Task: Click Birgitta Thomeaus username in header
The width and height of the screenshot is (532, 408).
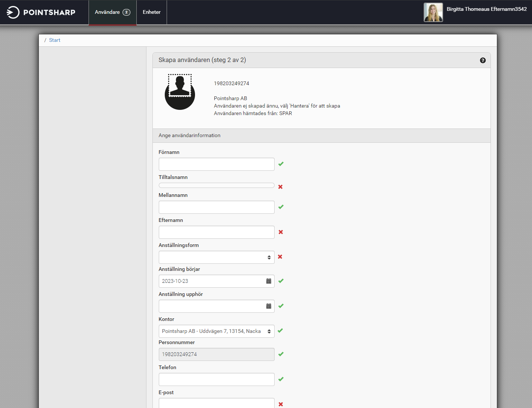Action: click(x=486, y=9)
